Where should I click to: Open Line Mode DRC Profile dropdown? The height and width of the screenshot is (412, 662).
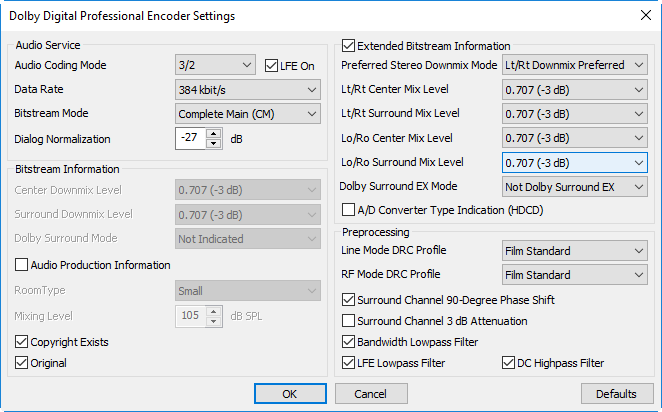(x=575, y=251)
